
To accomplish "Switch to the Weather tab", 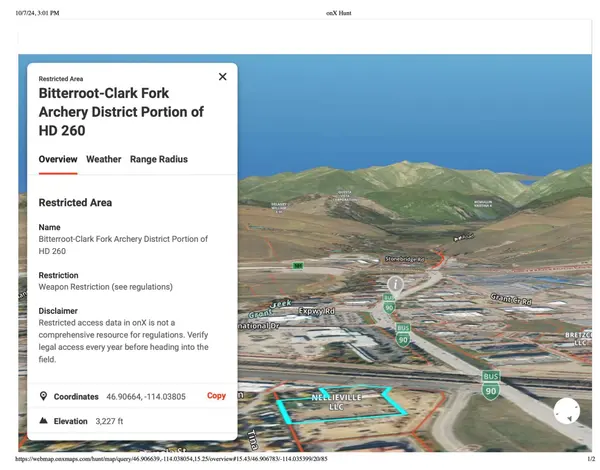I will click(x=103, y=159).
